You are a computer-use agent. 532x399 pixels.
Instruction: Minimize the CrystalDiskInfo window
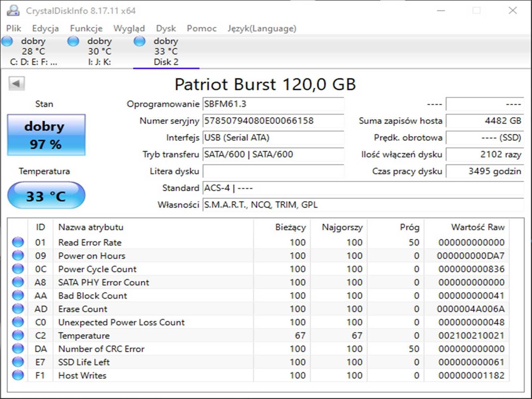pos(441,11)
